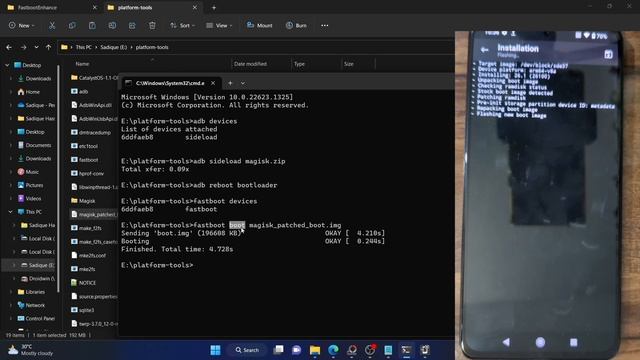Expand the Music item in the sidebar

11,172
